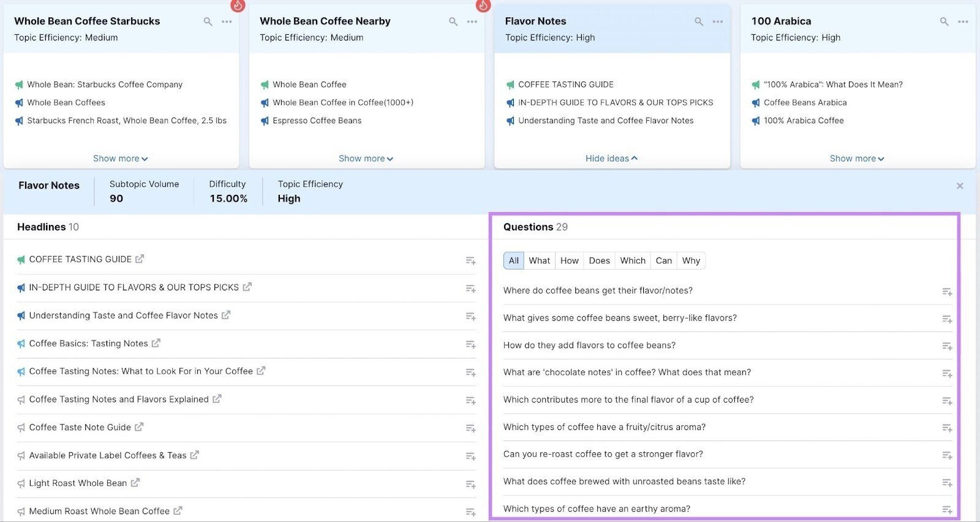The width and height of the screenshot is (980, 522).
Task: Click Subtopic Volume value 90
Action: 116,199
